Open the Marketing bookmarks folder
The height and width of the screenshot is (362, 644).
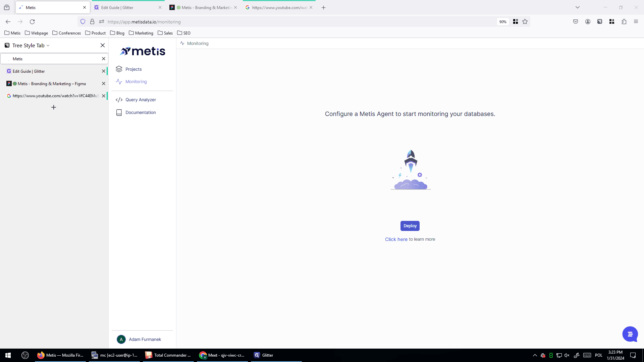click(x=141, y=33)
